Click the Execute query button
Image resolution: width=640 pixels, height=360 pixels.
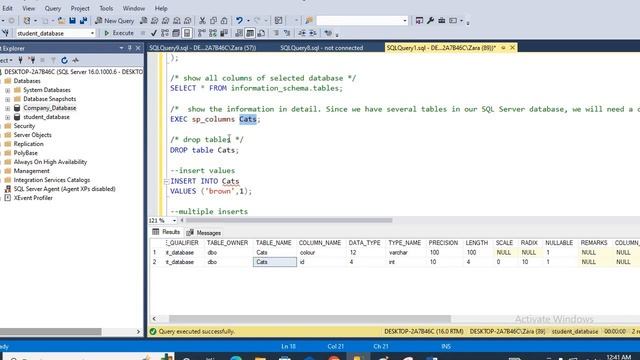pyautogui.click(x=119, y=33)
